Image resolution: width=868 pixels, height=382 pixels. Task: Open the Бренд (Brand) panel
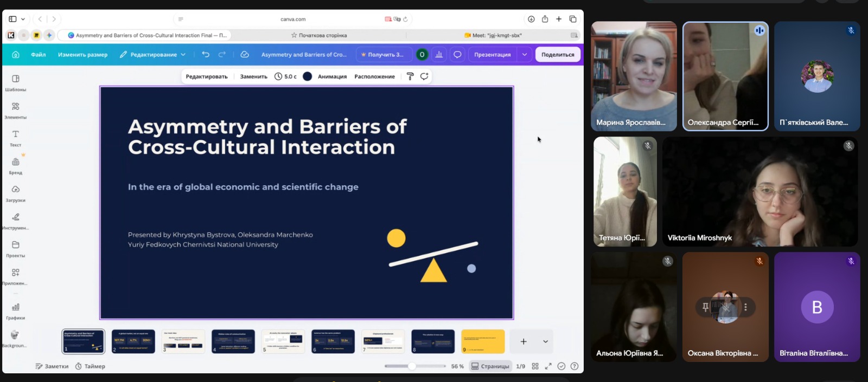pos(16,165)
